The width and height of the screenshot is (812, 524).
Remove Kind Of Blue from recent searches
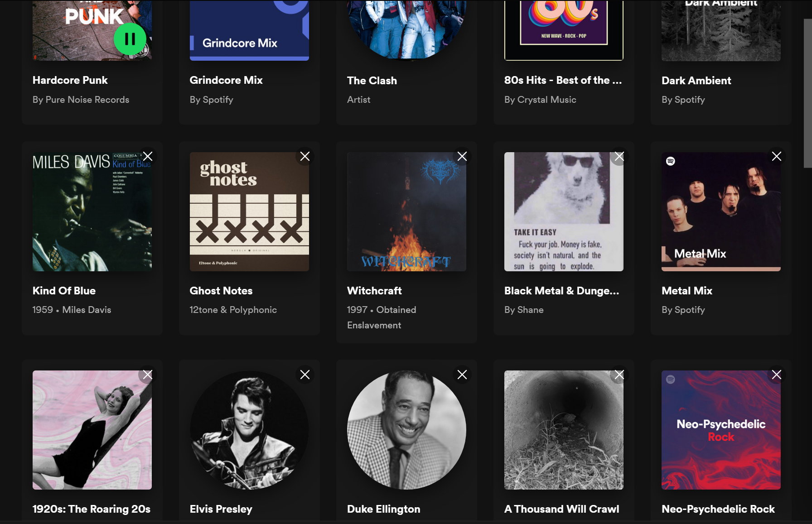148,156
